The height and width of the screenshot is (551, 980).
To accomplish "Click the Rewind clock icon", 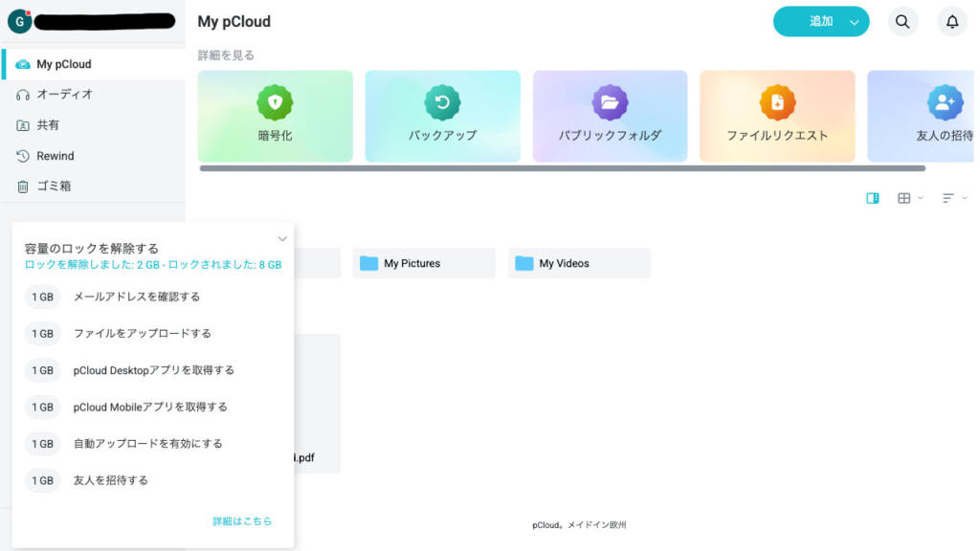I will [23, 156].
